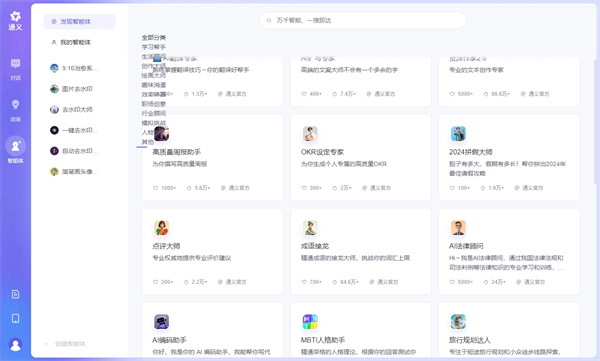Open the 旅行规划达人 card title
This screenshot has height=361, width=600.
point(470,340)
